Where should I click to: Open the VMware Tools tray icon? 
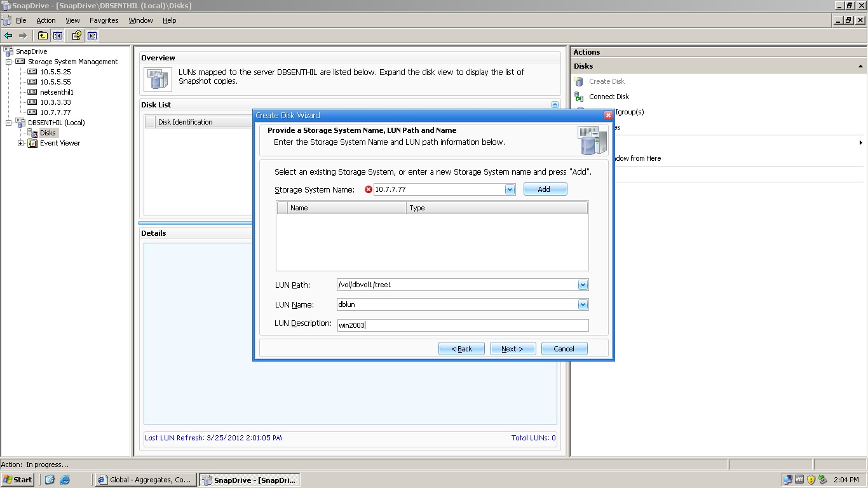pos(799,480)
